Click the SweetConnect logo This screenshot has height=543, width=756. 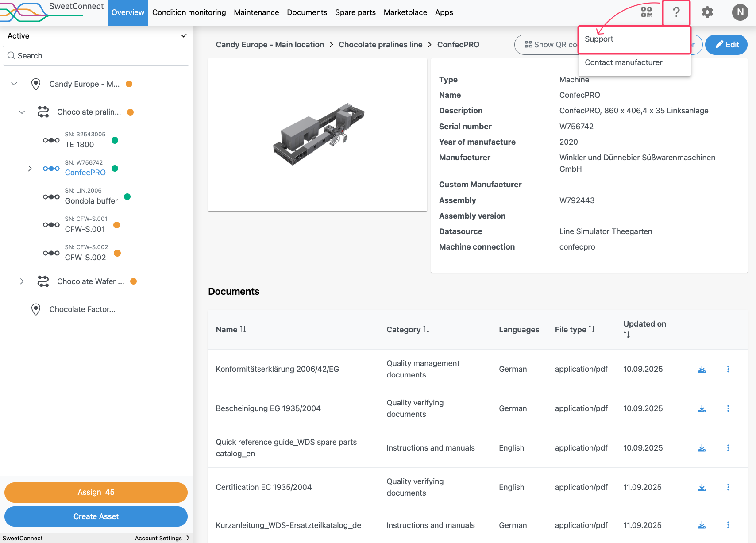(x=52, y=12)
